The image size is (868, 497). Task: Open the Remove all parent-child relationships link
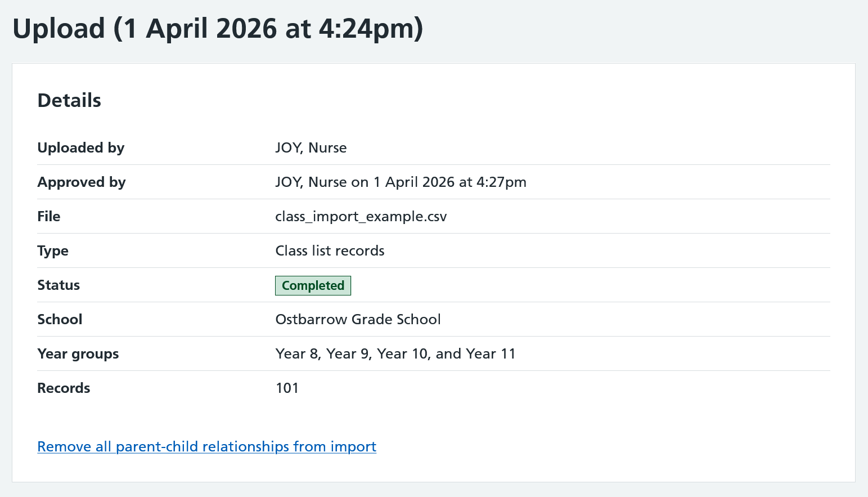click(206, 446)
